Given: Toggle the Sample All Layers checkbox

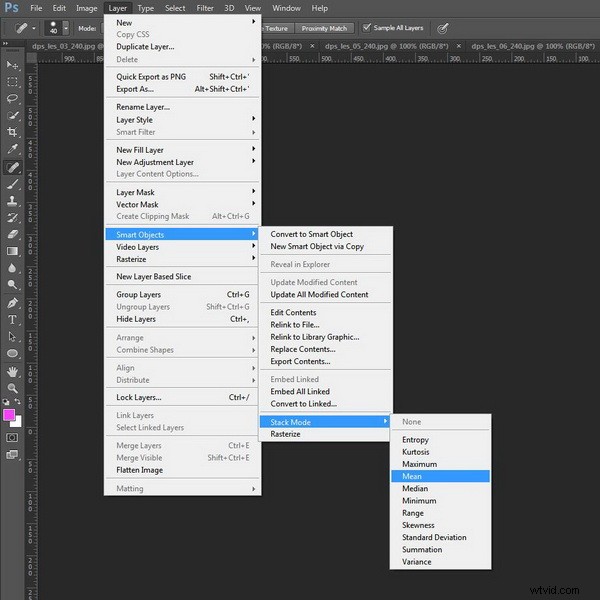Looking at the screenshot, I should [367, 28].
